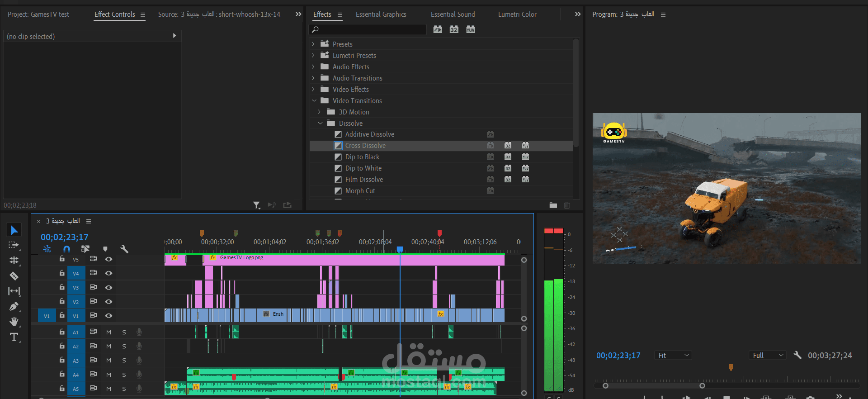This screenshot has height=399, width=868.
Task: Mute audio track A3
Action: (108, 360)
